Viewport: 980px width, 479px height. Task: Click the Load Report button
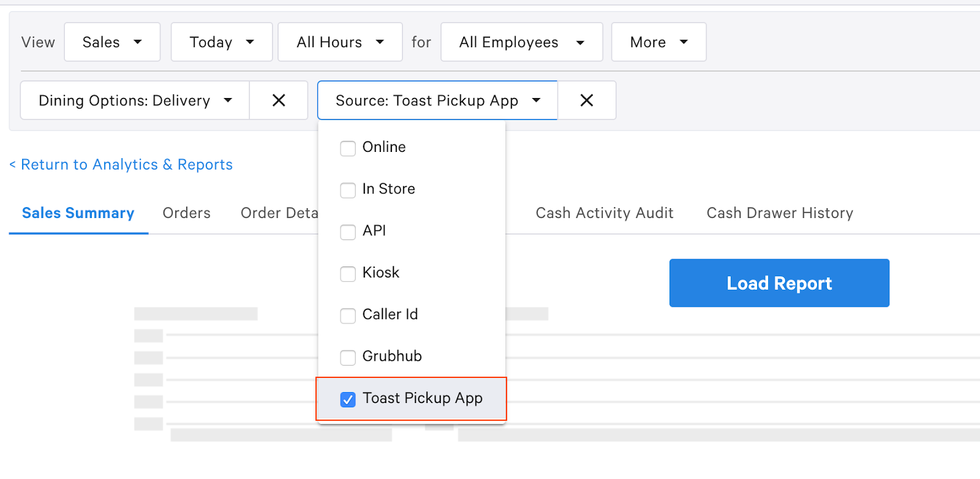778,283
